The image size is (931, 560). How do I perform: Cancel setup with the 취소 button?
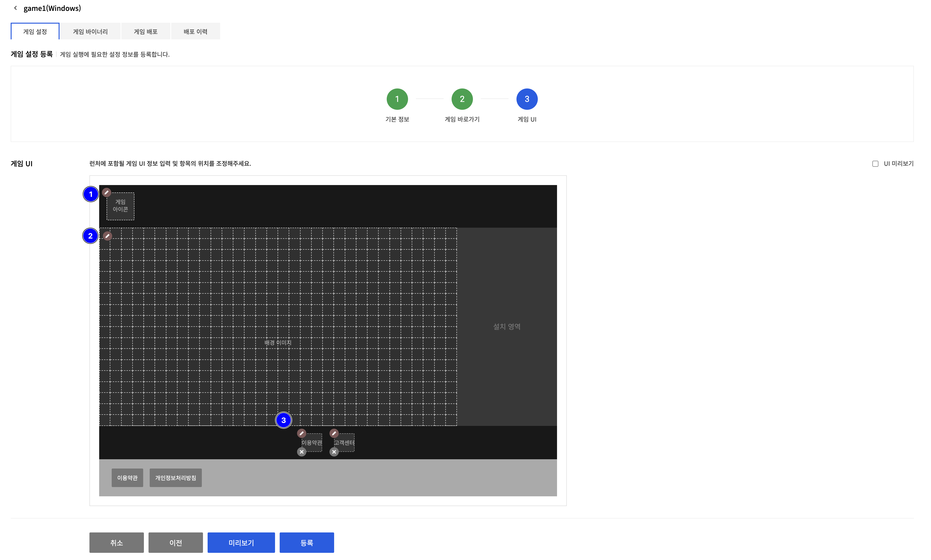point(116,542)
